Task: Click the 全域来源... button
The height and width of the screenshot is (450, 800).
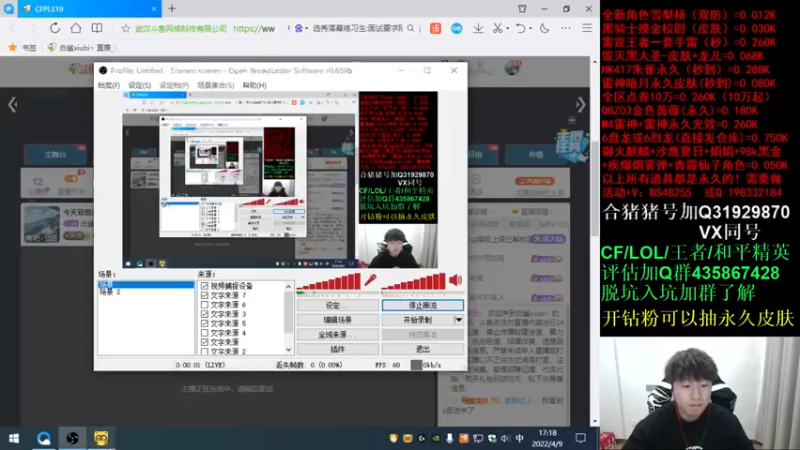Action: (x=337, y=335)
